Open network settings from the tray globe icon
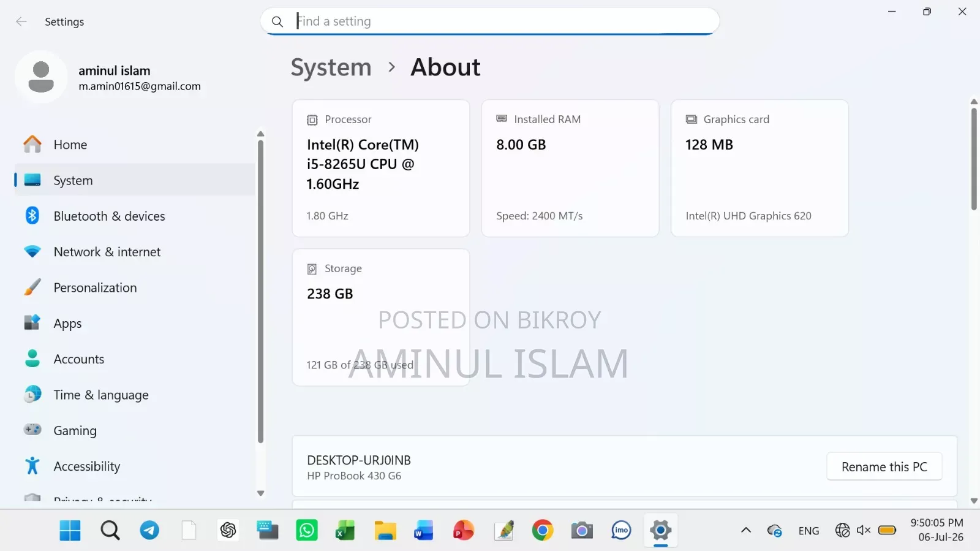The height and width of the screenshot is (551, 980). coord(843,530)
